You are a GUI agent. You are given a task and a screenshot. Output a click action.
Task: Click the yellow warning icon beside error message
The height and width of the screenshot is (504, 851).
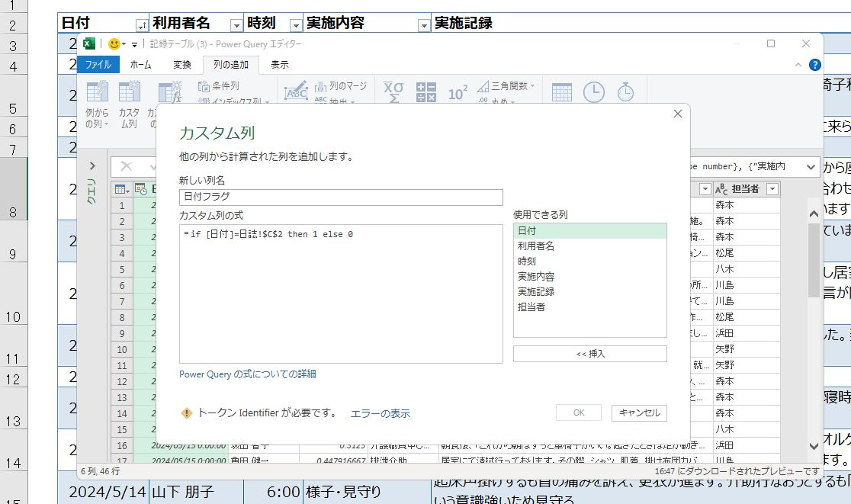point(186,413)
